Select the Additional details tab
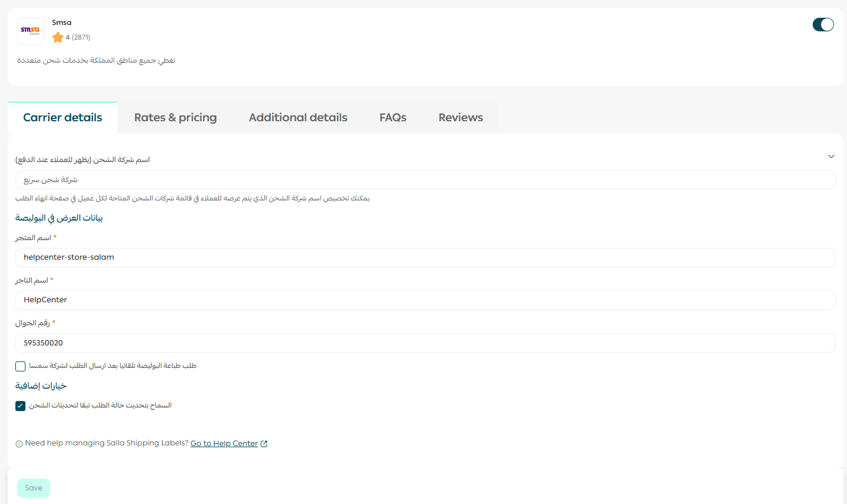Image resolution: width=847 pixels, height=504 pixels. (x=298, y=118)
